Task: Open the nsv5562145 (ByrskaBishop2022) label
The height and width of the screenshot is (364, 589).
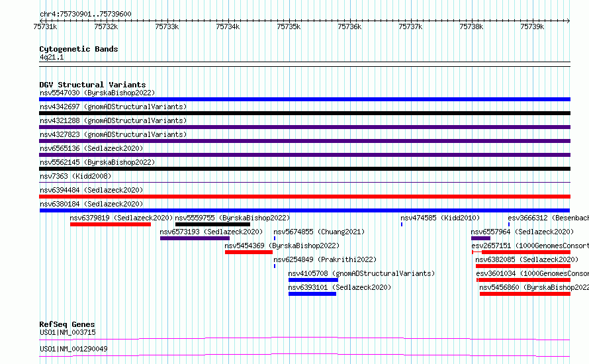Action: (97, 162)
